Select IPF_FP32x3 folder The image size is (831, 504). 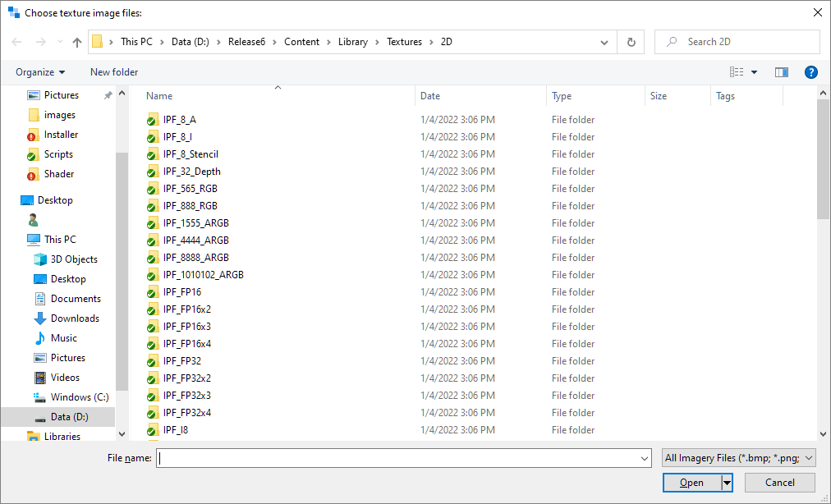tap(187, 396)
